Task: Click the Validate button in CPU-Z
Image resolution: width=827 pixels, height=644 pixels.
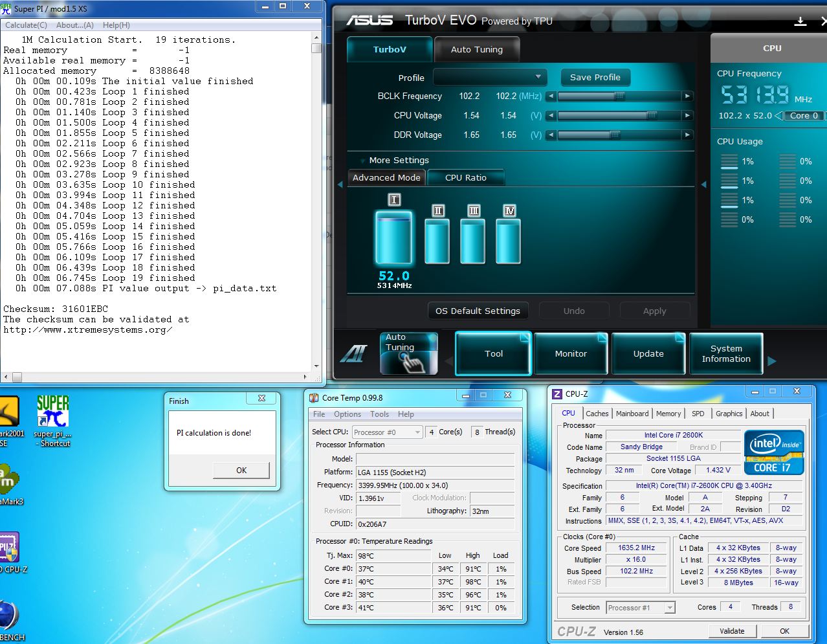Action: 732,631
